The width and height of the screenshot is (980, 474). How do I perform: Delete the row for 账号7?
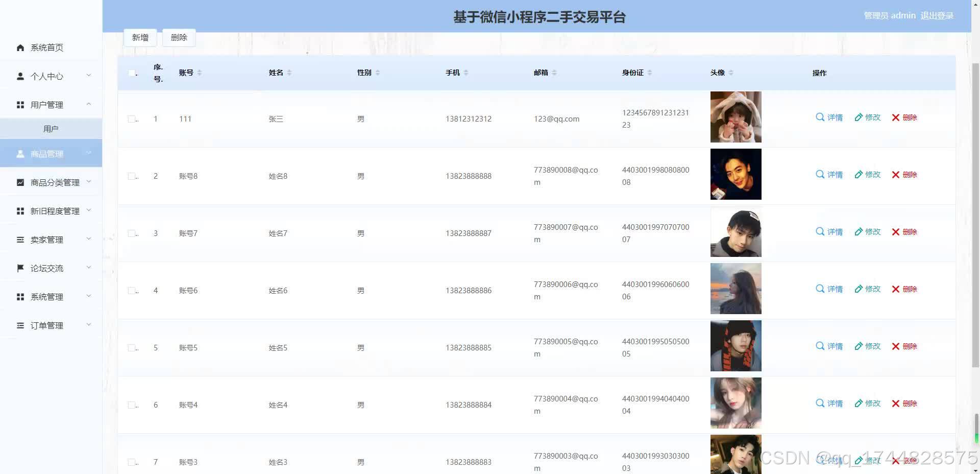(904, 232)
